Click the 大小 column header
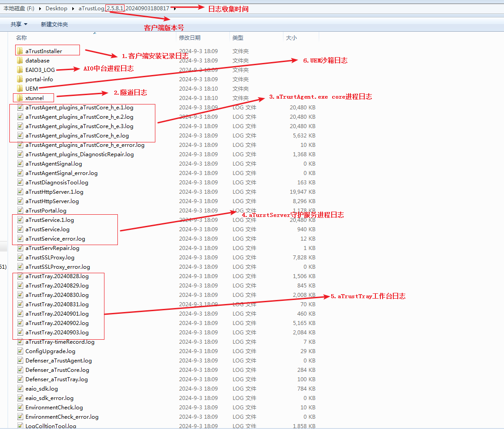Image resolution: width=504 pixels, height=429 pixels. click(x=291, y=38)
